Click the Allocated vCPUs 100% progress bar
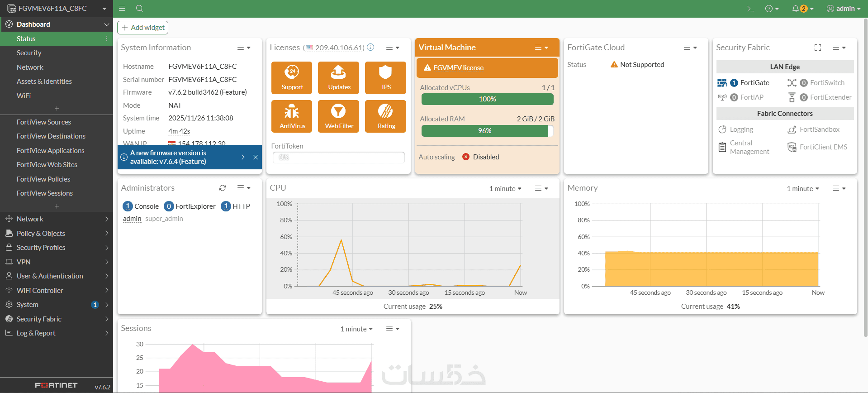The width and height of the screenshot is (868, 393). 487,99
